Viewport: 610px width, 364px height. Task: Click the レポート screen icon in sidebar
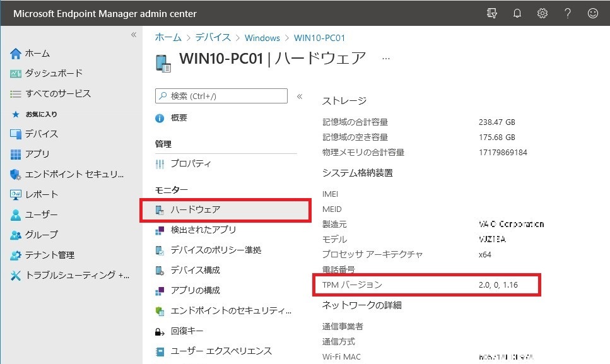(16, 195)
